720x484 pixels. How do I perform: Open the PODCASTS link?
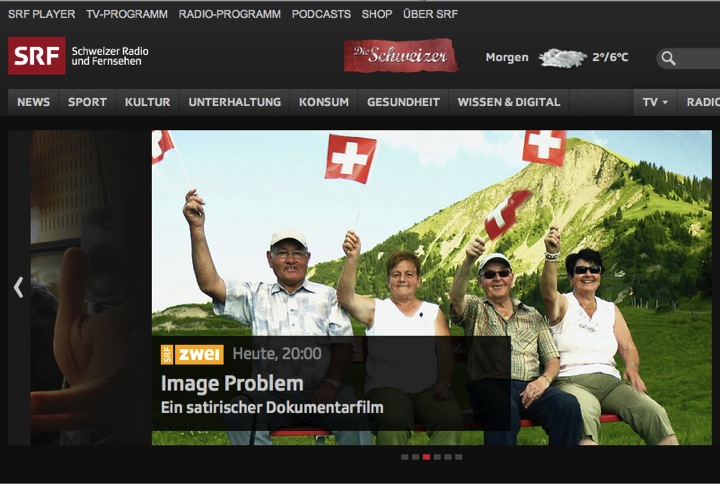(321, 14)
